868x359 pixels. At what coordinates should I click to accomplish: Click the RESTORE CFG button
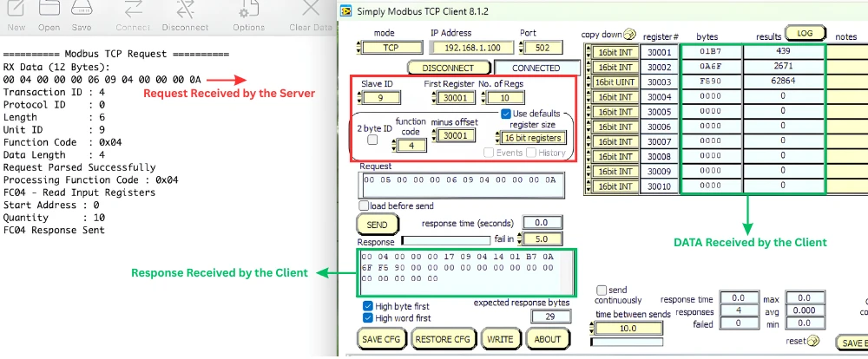coord(443,338)
